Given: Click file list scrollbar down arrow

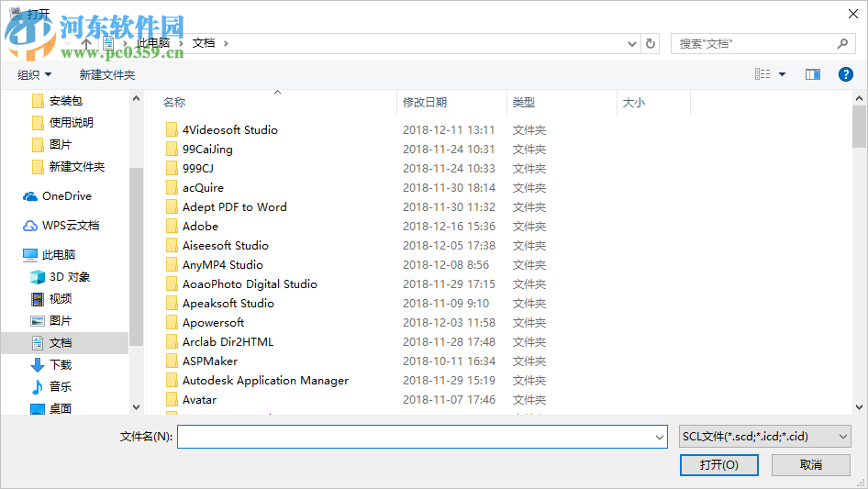Looking at the screenshot, I should coord(859,407).
